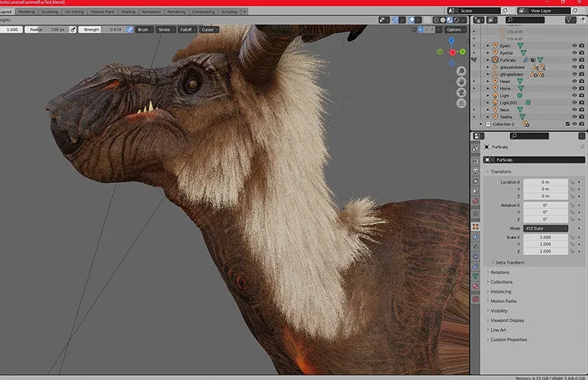
Task: Click the pin icon next to FurScalp
Action: (582, 147)
